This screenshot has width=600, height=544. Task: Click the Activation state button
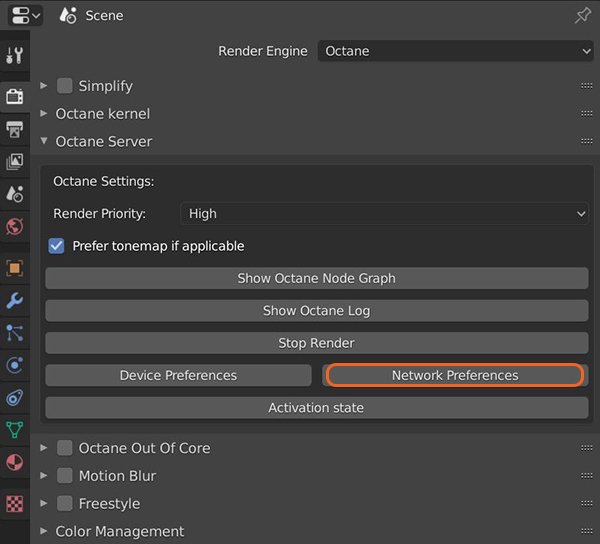click(x=317, y=408)
